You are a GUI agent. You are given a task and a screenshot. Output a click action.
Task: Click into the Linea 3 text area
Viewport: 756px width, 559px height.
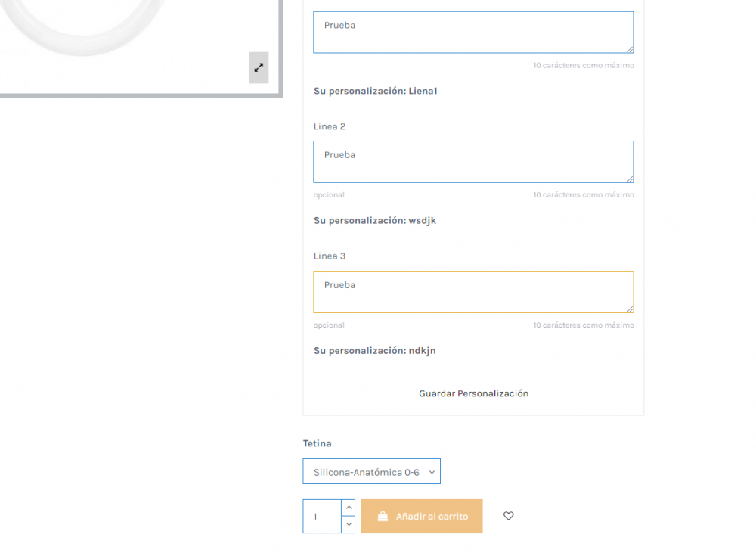tap(473, 291)
